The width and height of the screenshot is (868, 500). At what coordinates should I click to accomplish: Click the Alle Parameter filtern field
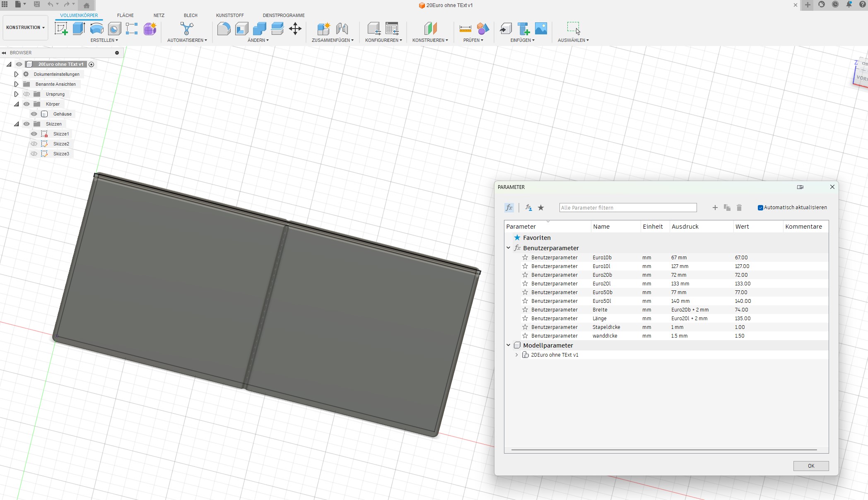pos(627,208)
